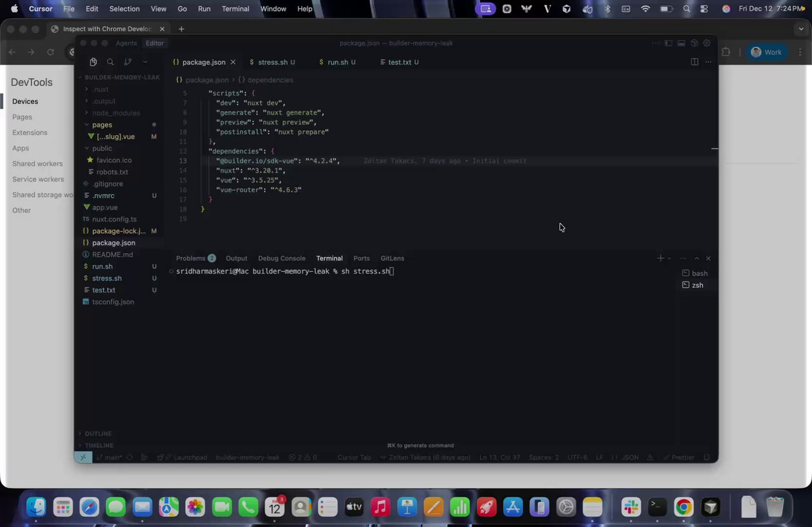Expand the sidebar views chevron dropdown
The height and width of the screenshot is (527, 812).
[x=145, y=62]
